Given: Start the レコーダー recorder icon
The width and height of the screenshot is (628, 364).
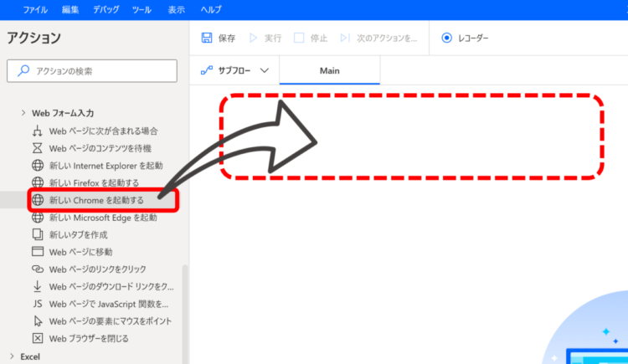Looking at the screenshot, I should point(446,38).
